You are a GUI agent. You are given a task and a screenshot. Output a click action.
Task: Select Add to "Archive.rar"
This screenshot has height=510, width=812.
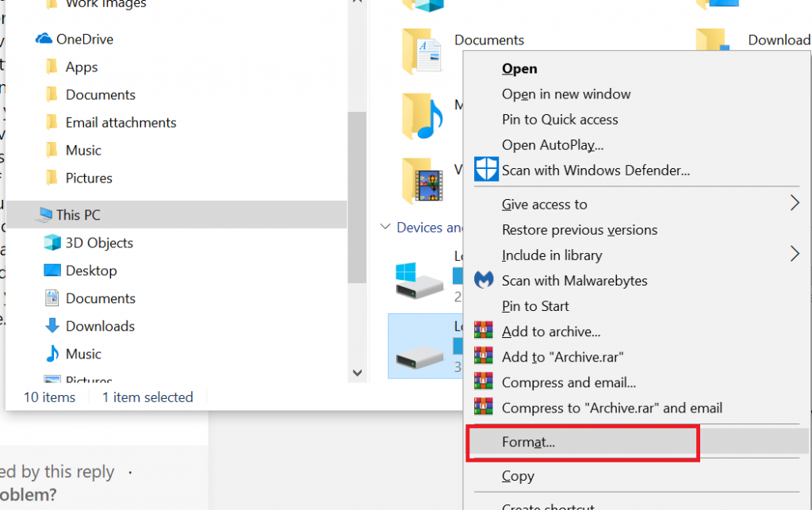tap(562, 357)
